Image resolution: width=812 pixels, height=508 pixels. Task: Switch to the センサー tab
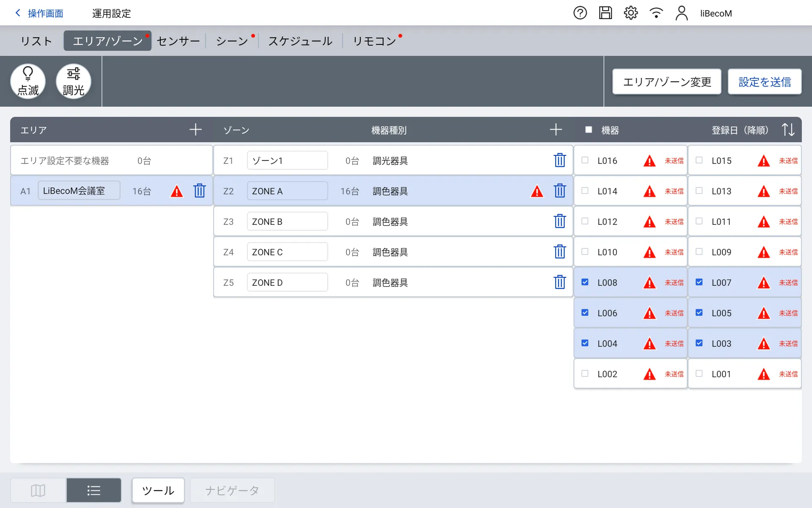[178, 41]
